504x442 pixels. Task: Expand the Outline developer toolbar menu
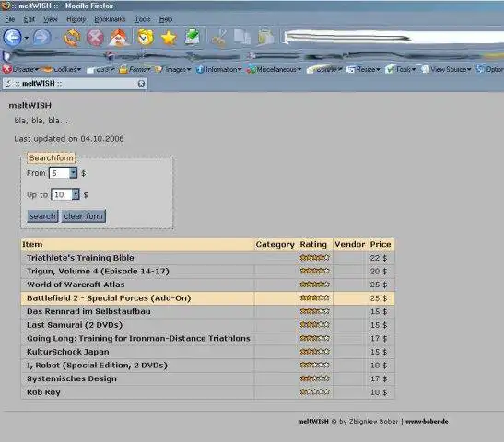324,69
